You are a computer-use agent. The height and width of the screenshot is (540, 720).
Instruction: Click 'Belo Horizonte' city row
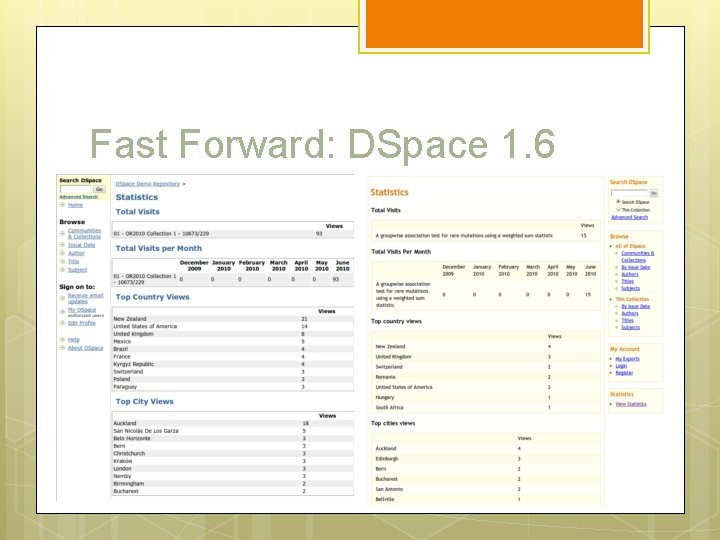(233, 438)
